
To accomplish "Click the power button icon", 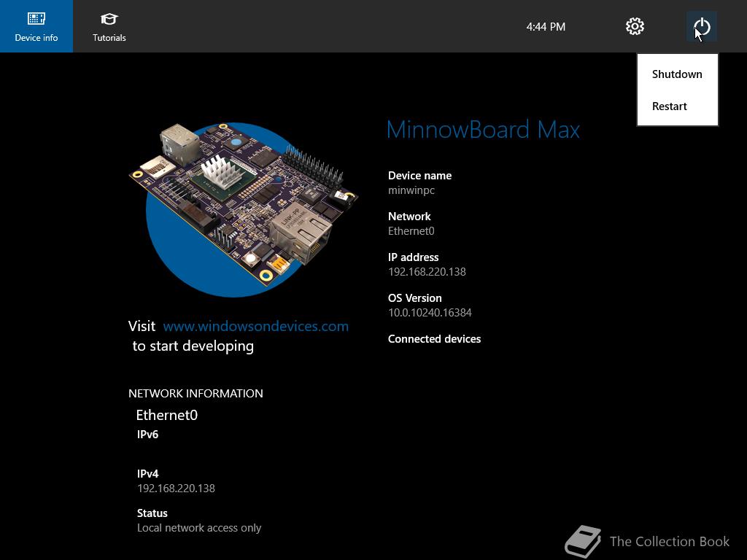I will [702, 27].
